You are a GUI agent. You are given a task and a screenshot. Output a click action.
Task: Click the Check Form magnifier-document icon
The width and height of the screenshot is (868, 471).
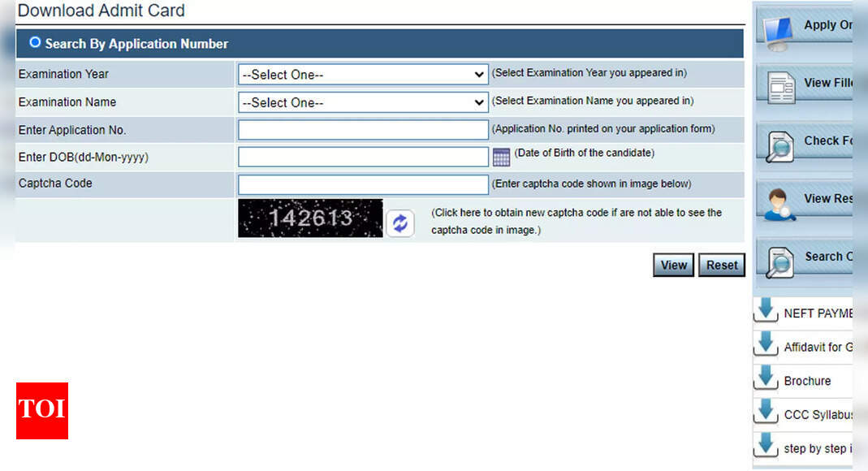(780, 144)
